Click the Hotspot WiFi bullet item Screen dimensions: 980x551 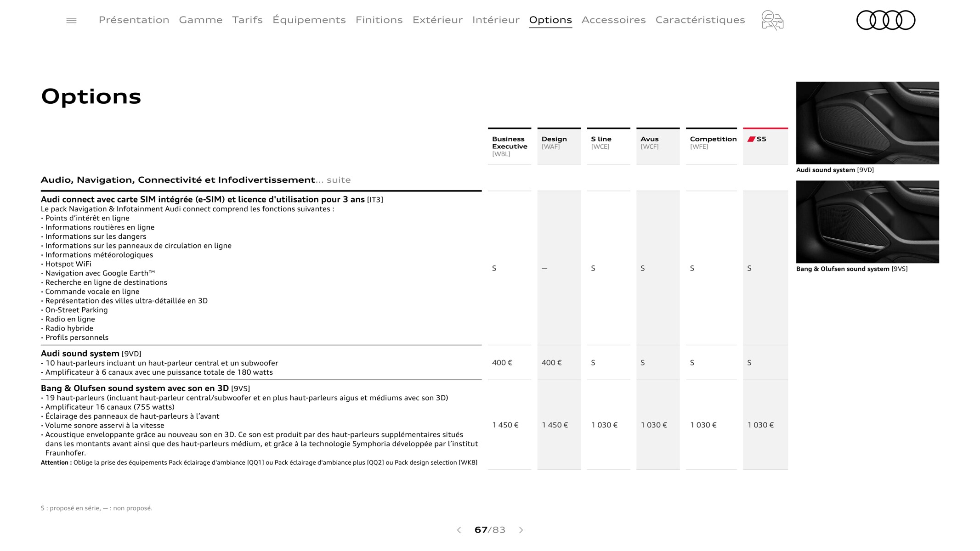[x=66, y=264]
